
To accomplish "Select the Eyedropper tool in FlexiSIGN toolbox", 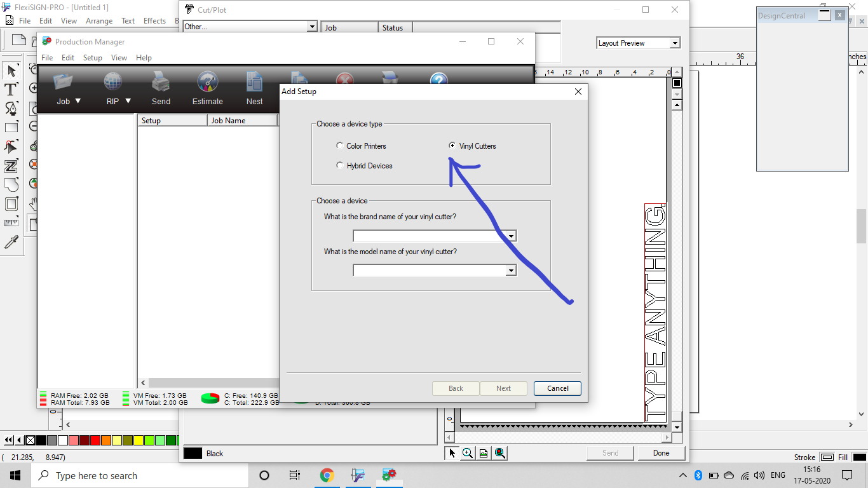I will (x=11, y=242).
